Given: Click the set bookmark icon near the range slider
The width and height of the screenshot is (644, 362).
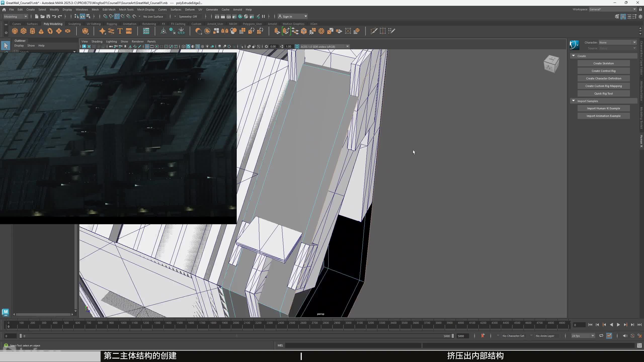Looking at the screenshot, I should pos(483,336).
